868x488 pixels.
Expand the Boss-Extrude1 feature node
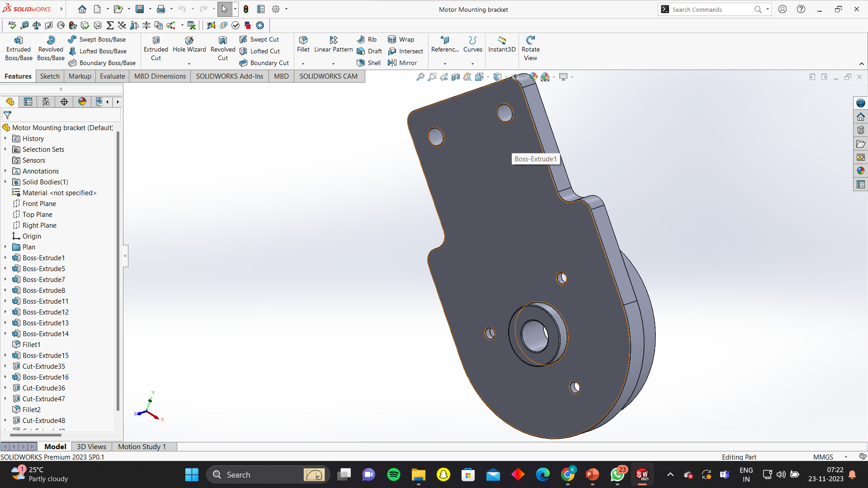click(5, 258)
